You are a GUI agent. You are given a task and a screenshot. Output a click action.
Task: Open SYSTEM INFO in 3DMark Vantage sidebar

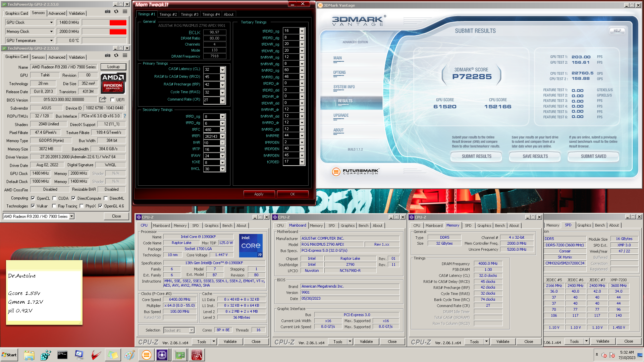[344, 87]
